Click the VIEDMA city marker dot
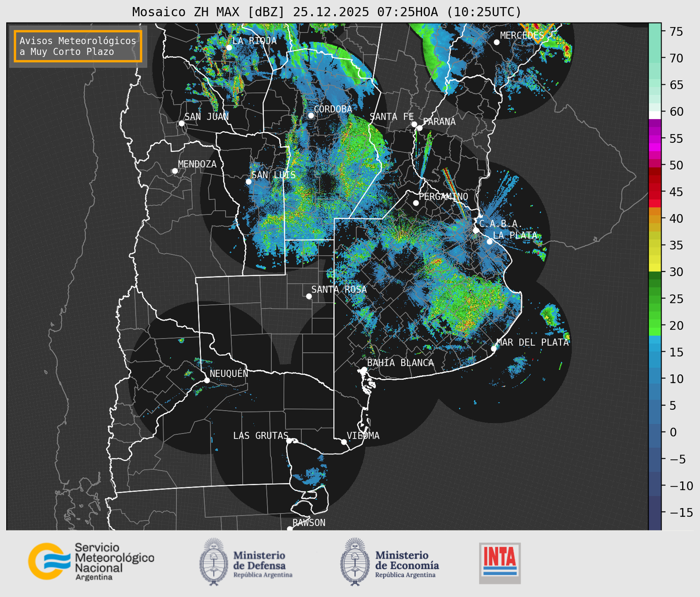The width and height of the screenshot is (700, 597). 344,442
